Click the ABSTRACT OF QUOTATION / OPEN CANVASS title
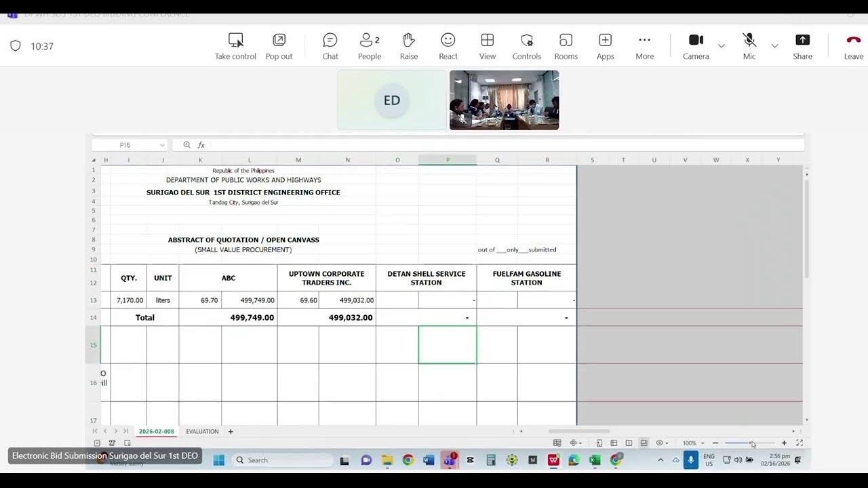 pos(243,240)
